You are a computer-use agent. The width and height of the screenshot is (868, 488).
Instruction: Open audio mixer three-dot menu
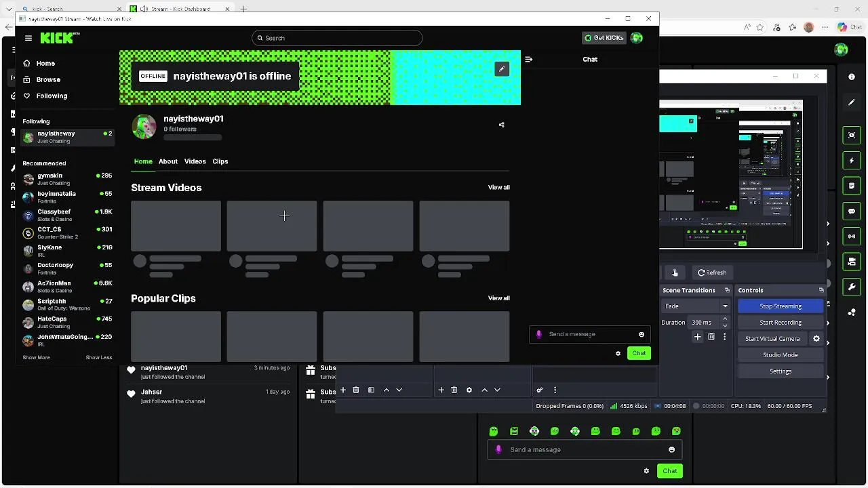coord(555,390)
